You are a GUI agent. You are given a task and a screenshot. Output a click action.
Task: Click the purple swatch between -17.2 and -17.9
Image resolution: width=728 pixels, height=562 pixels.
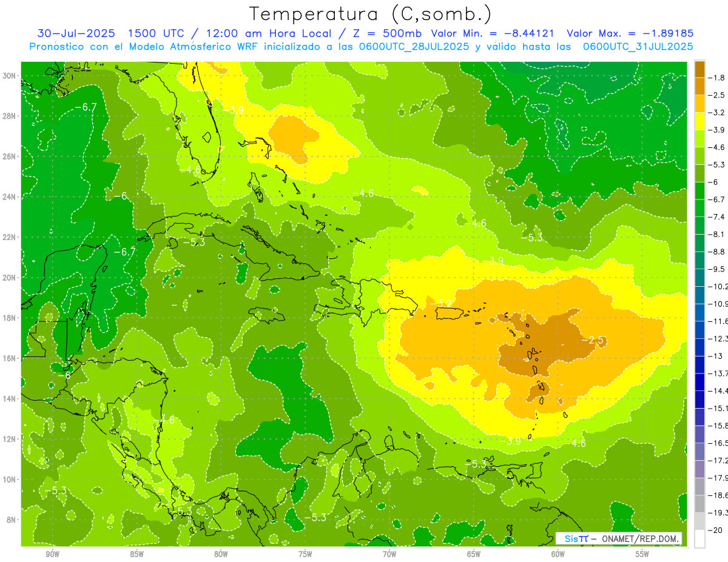699,469
